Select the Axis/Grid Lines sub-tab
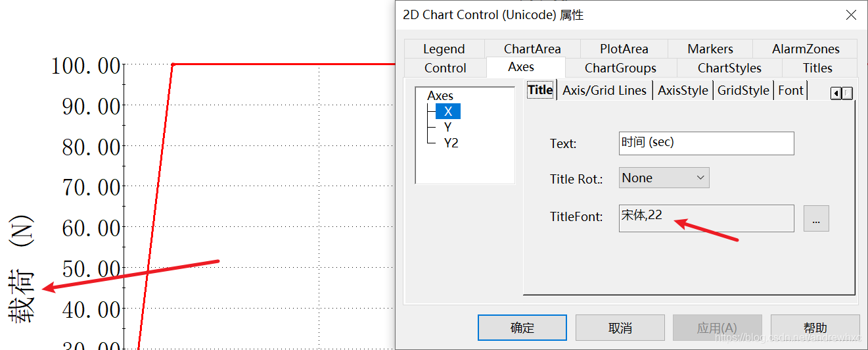The image size is (868, 350). click(x=605, y=90)
